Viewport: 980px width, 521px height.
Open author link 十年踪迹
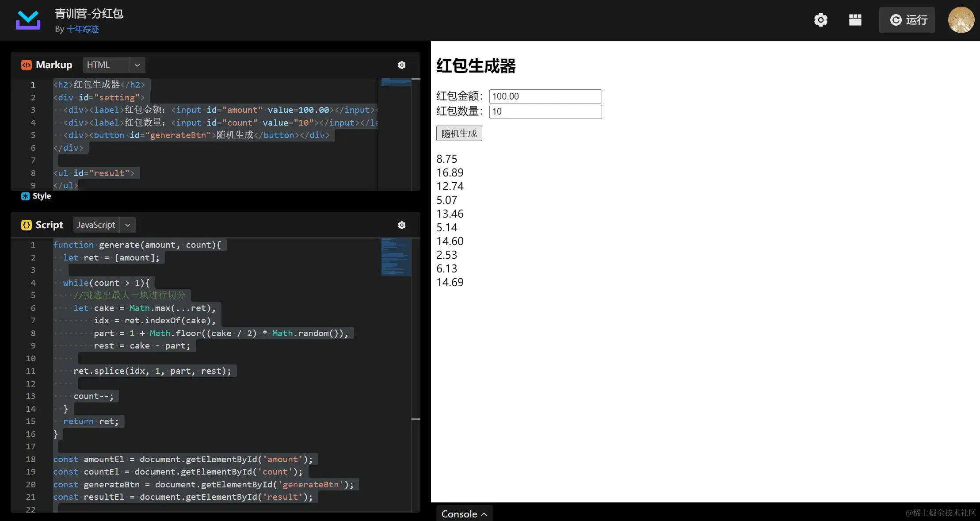[x=83, y=29]
